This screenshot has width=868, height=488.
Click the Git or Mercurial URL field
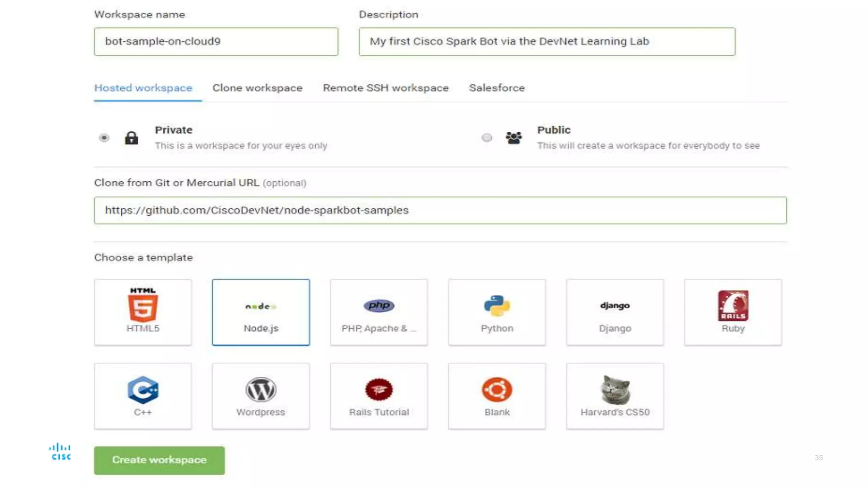pos(440,211)
